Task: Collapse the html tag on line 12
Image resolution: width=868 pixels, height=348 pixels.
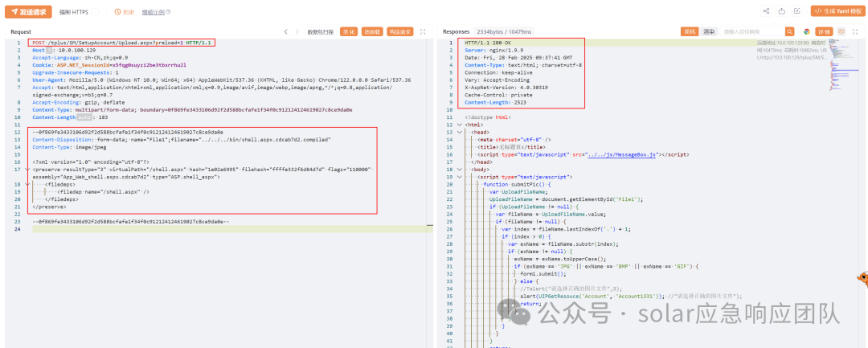Action: pos(460,125)
